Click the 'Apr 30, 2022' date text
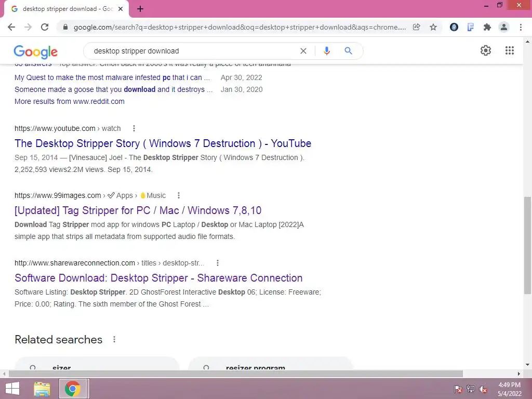 [241, 77]
